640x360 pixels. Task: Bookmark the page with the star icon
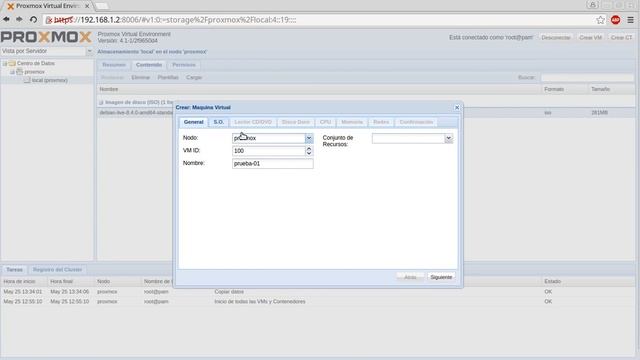[600, 20]
